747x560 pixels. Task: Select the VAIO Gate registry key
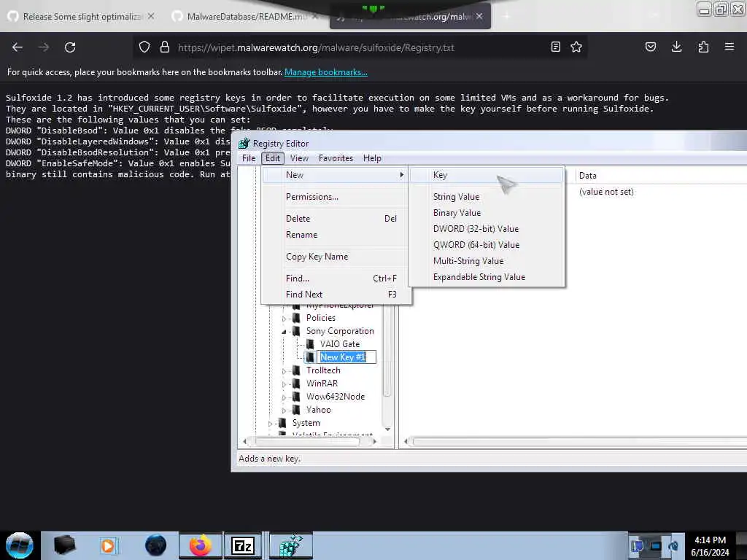(340, 344)
